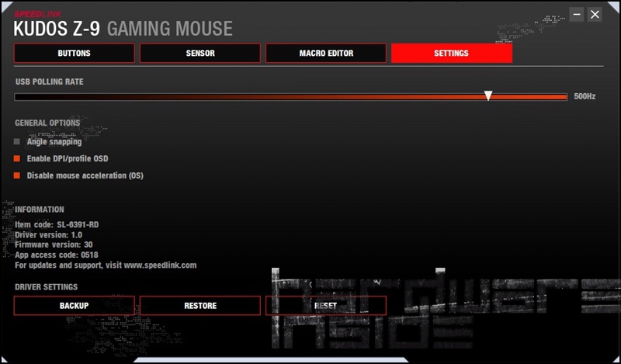Untick Disable mouse acceleration (OS)
Image resolution: width=621 pixels, height=364 pixels.
click(17, 176)
